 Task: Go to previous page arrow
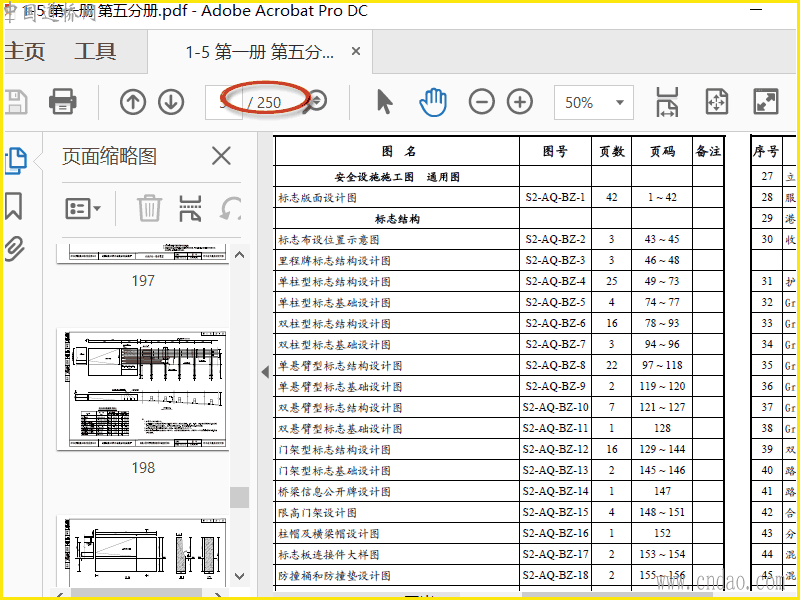point(133,102)
